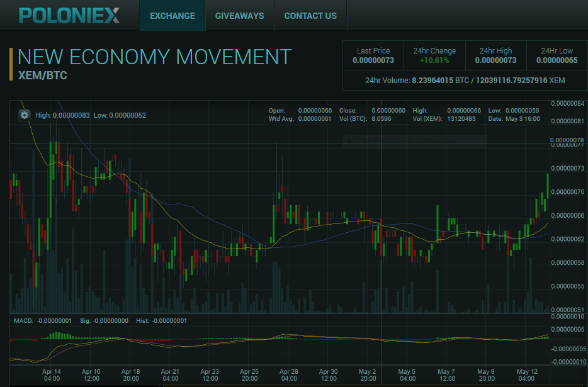Open the Giveaways tab
This screenshot has height=387, width=588.
coord(240,16)
